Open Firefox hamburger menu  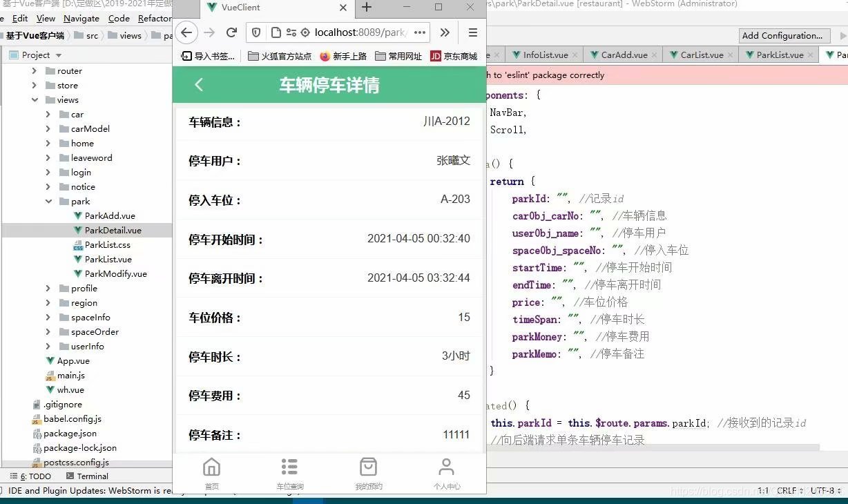pyautogui.click(x=472, y=32)
